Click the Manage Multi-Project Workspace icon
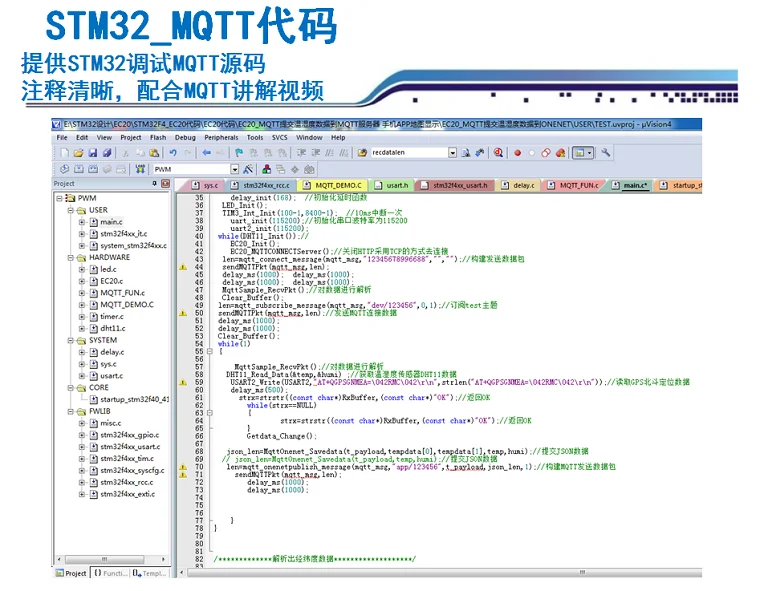This screenshot has width=760, height=591. click(281, 169)
